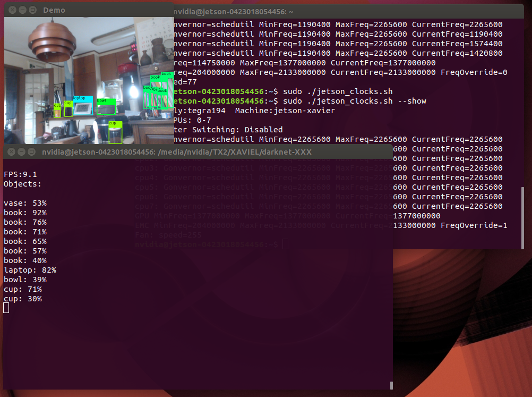Click "CurrentFreq=1190400" in background terminal
The image size is (532, 397).
pyautogui.click(x=457, y=35)
